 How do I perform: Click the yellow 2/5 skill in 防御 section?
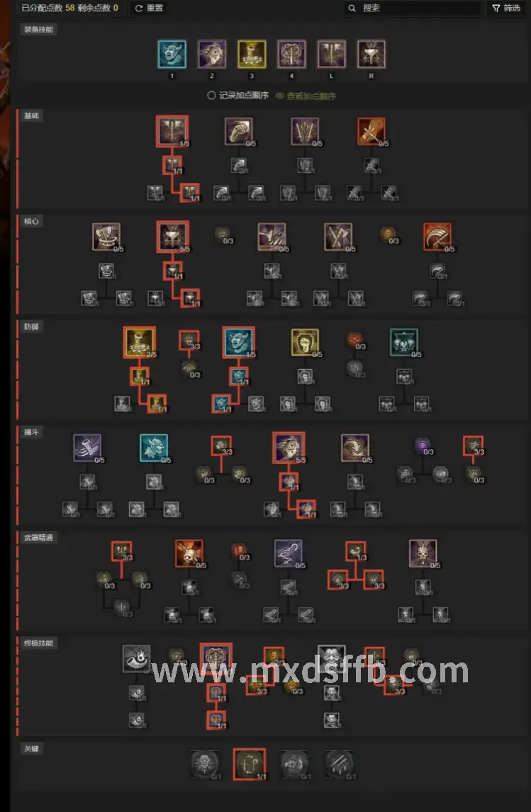coord(140,342)
